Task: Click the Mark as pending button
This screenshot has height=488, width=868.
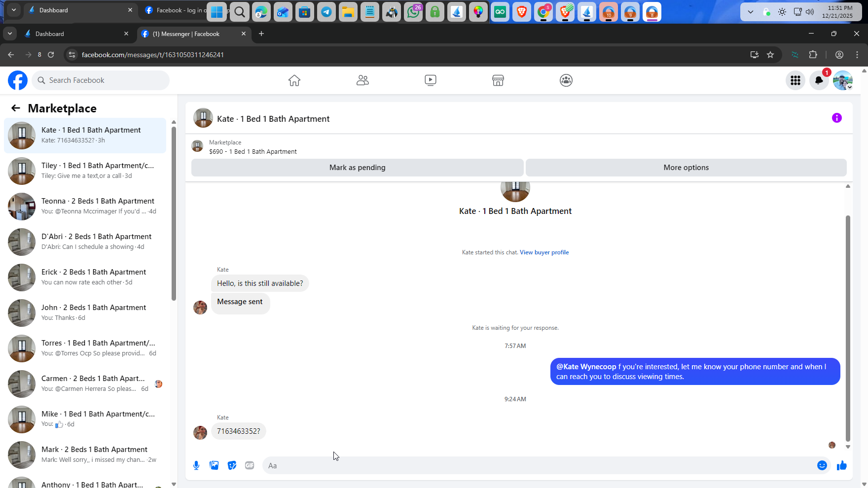Action: pyautogui.click(x=358, y=168)
